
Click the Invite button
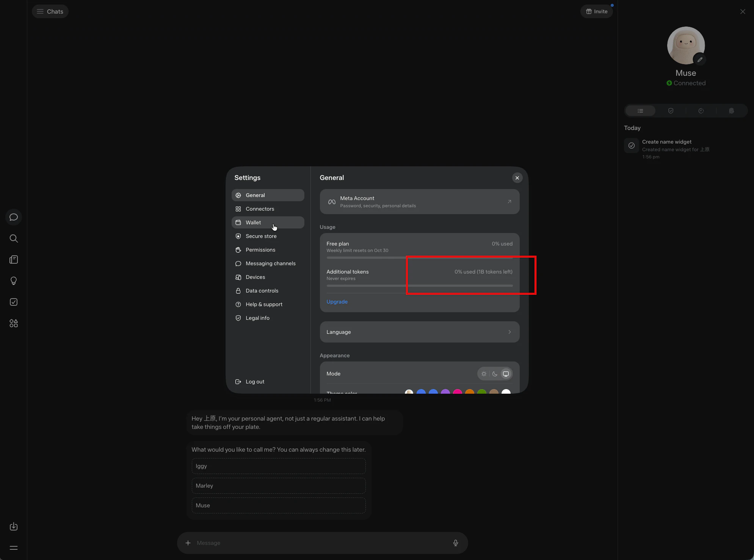(x=597, y=11)
